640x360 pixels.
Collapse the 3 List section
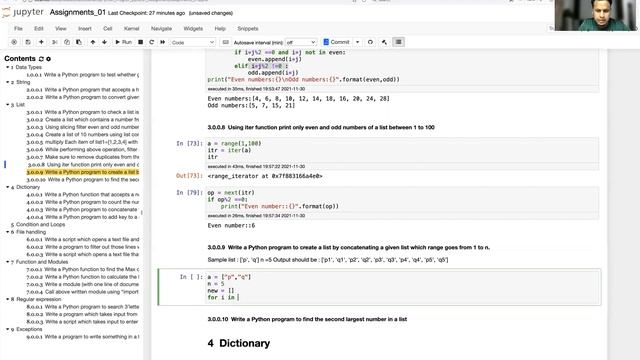7,104
